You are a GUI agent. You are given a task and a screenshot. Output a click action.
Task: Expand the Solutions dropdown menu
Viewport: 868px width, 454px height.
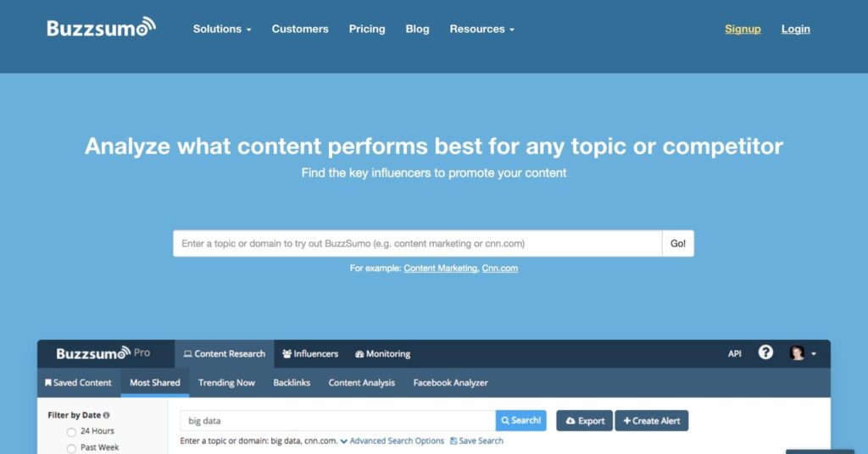(222, 29)
